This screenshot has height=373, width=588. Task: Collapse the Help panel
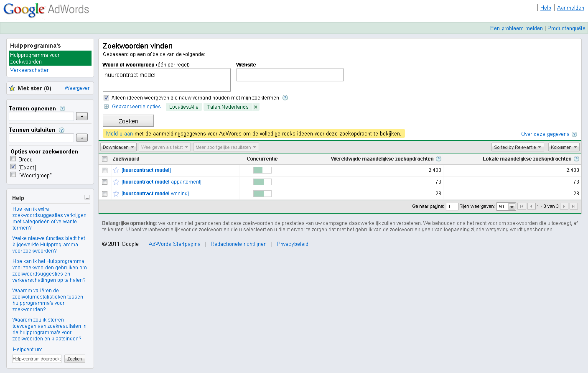pos(87,197)
